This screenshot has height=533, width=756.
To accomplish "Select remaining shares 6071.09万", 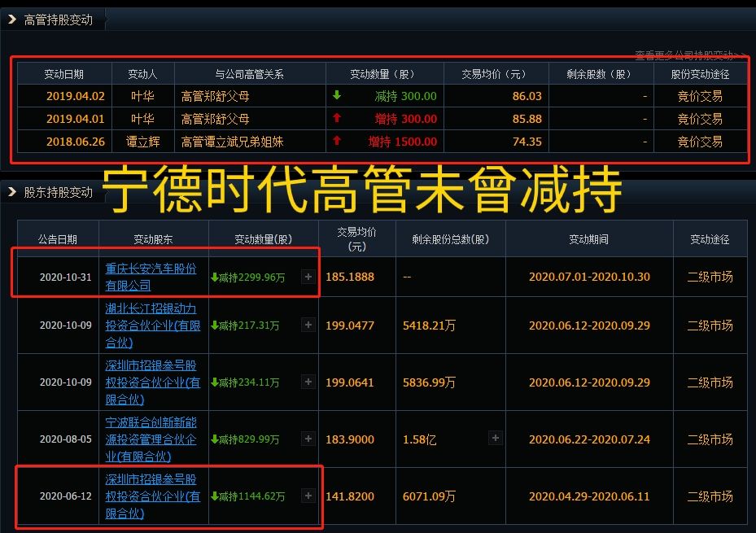I will (429, 496).
